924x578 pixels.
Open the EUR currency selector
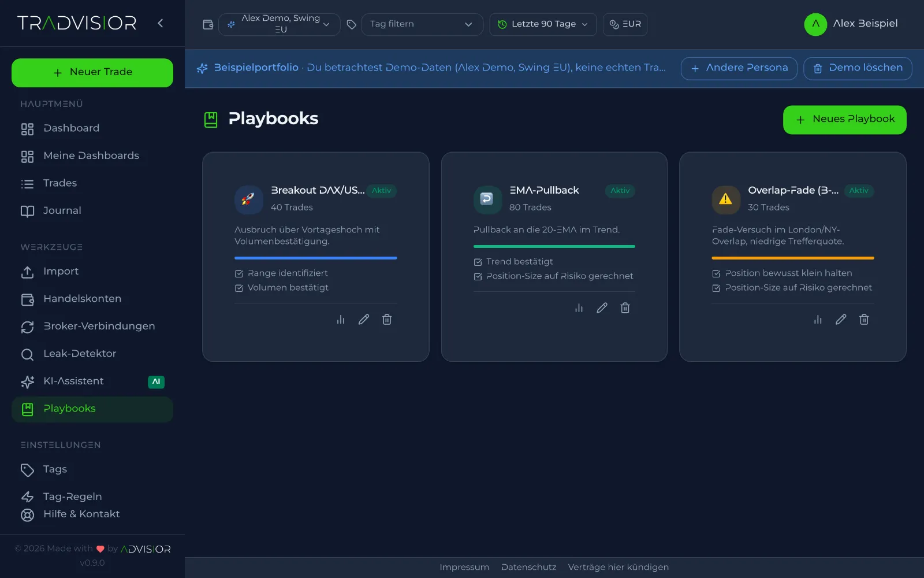625,24
